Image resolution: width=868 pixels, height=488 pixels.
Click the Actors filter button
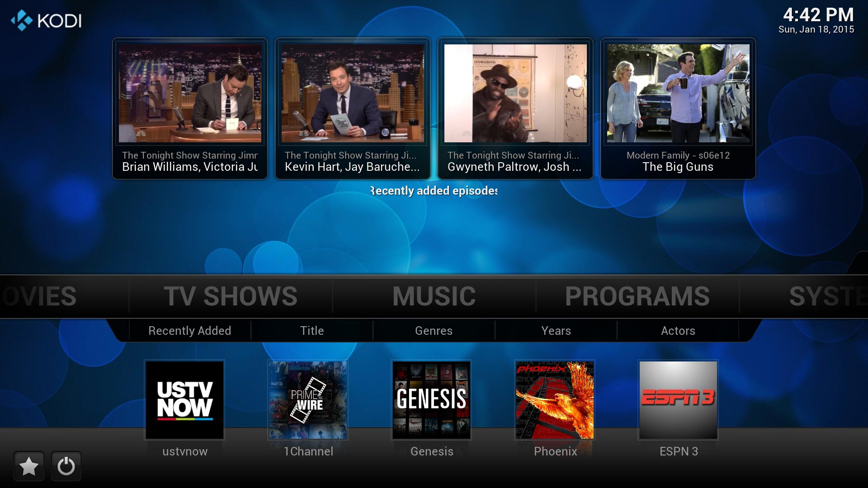pos(679,331)
